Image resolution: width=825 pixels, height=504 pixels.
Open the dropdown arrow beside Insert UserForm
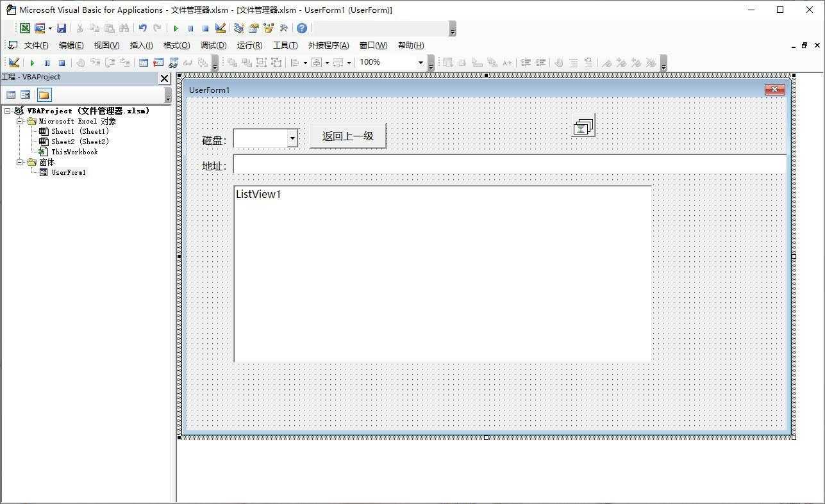50,28
